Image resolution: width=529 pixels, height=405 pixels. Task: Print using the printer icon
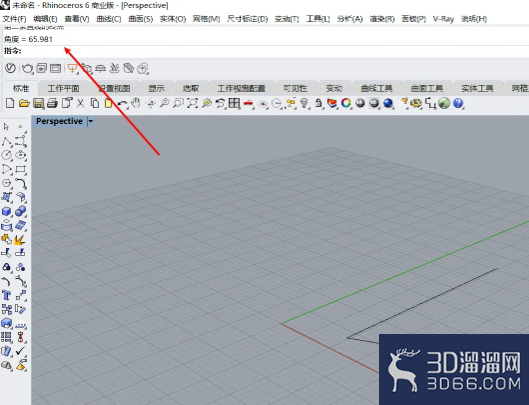tap(52, 103)
